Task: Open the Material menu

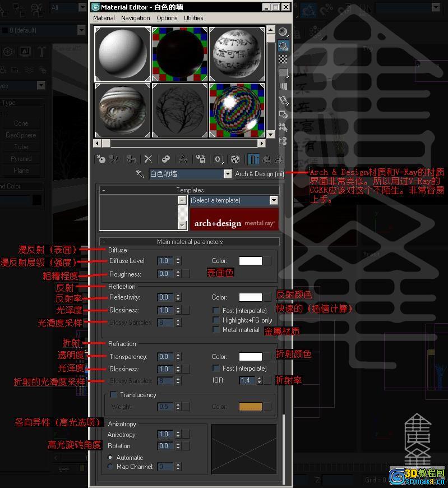Action: coord(104,18)
